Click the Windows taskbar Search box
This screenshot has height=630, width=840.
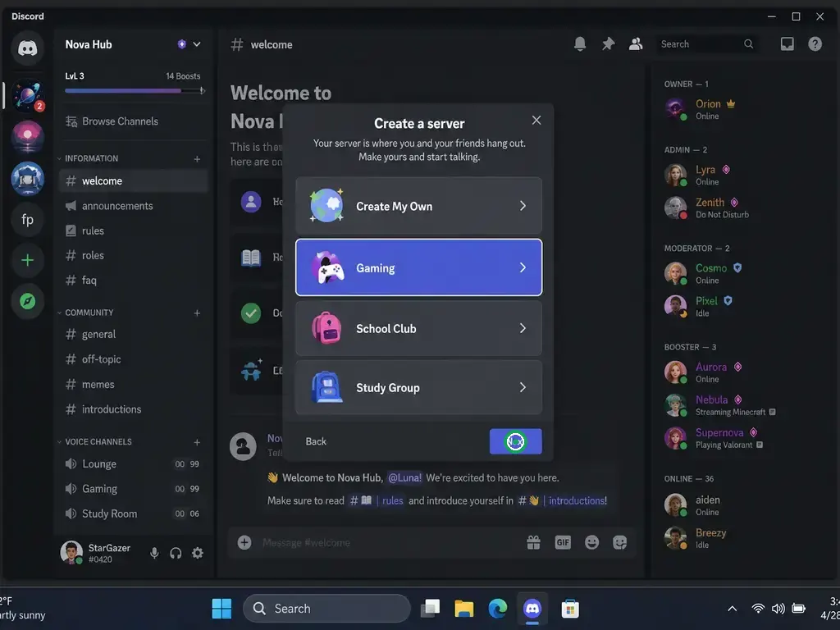click(326, 609)
